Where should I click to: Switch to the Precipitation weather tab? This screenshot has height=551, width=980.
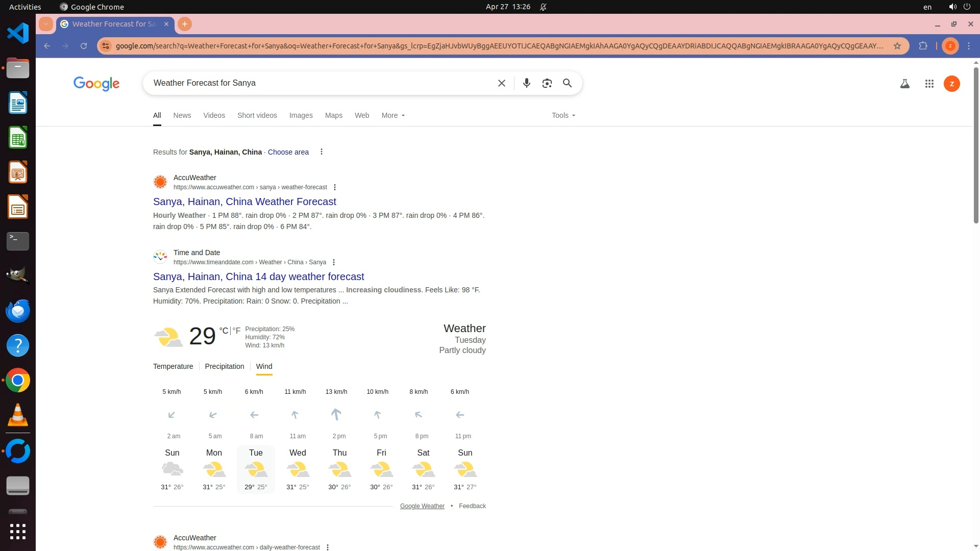(224, 366)
